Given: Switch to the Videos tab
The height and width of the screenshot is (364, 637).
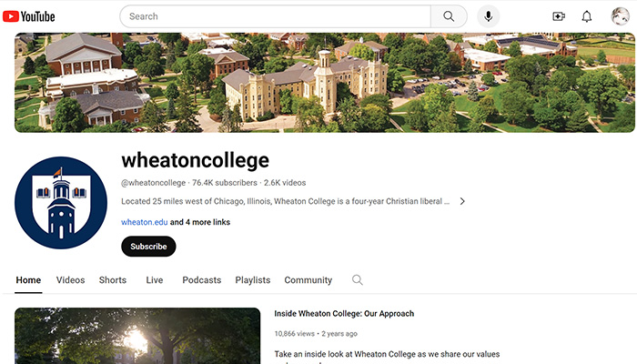Looking at the screenshot, I should (x=70, y=280).
